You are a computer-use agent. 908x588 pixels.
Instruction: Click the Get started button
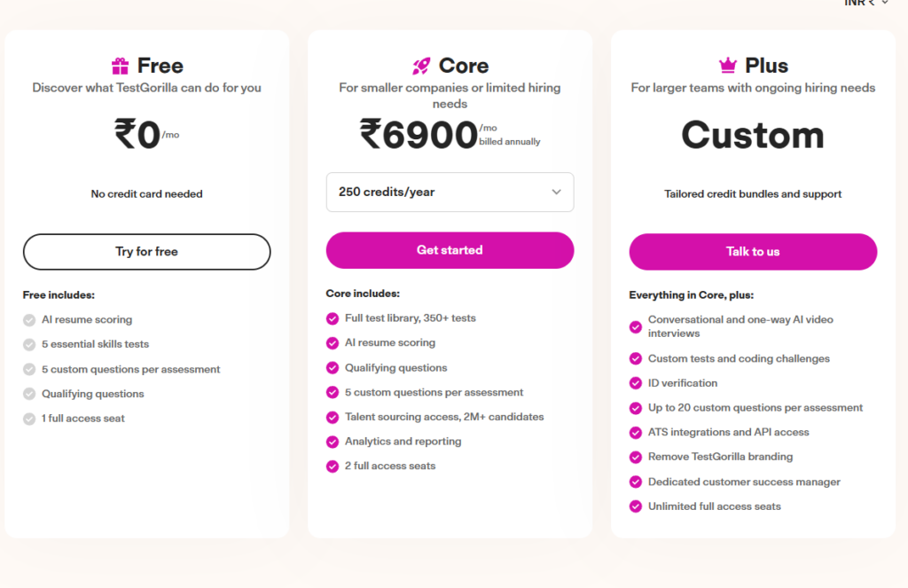pos(450,250)
